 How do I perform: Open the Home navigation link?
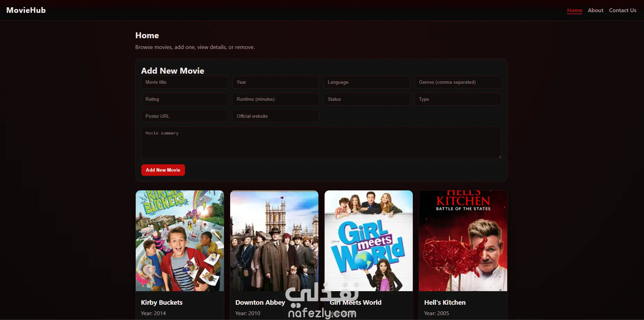[x=575, y=10]
